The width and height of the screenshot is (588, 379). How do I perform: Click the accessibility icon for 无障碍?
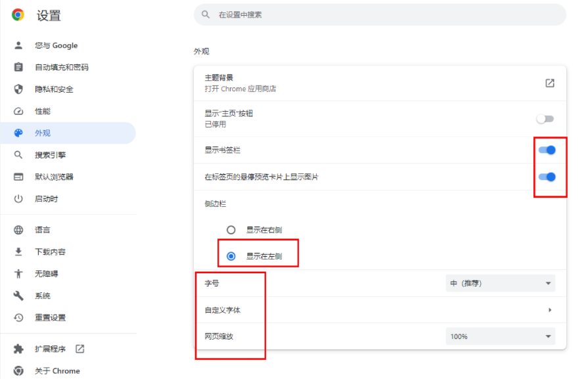pos(18,274)
